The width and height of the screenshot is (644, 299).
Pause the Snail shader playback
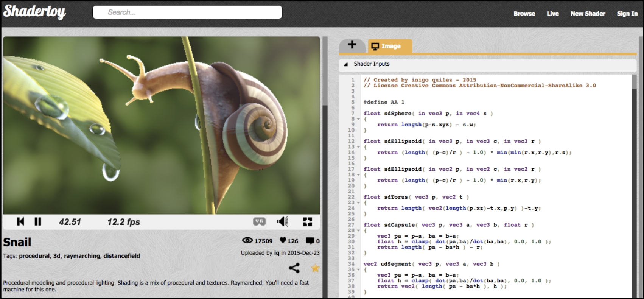(38, 222)
